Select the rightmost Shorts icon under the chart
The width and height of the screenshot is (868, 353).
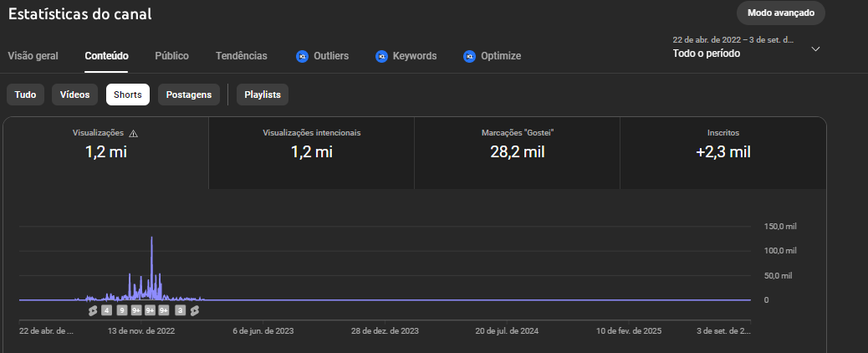coord(194,310)
